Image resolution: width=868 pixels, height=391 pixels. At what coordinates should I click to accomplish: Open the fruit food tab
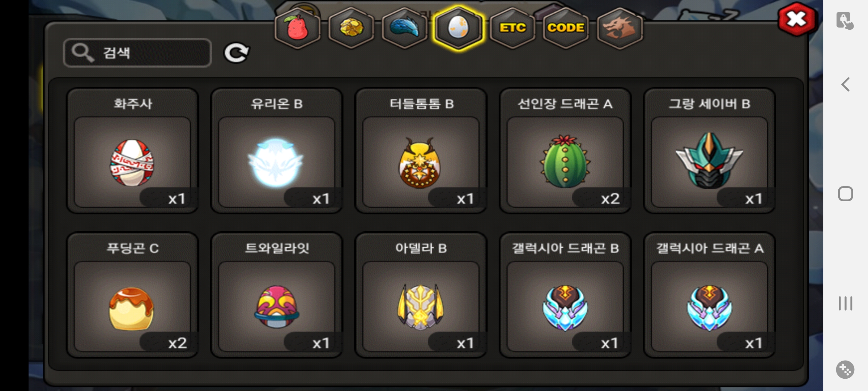297,28
